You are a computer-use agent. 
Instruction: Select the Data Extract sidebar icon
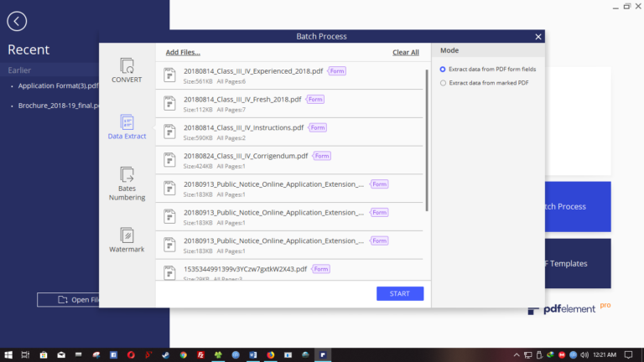(127, 126)
